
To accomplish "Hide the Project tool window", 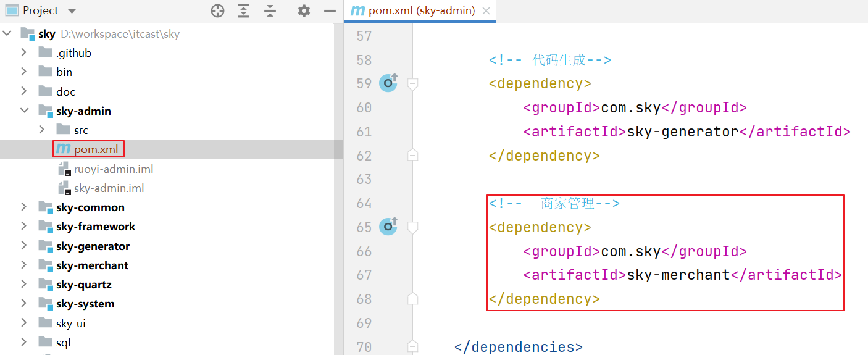I will point(330,10).
